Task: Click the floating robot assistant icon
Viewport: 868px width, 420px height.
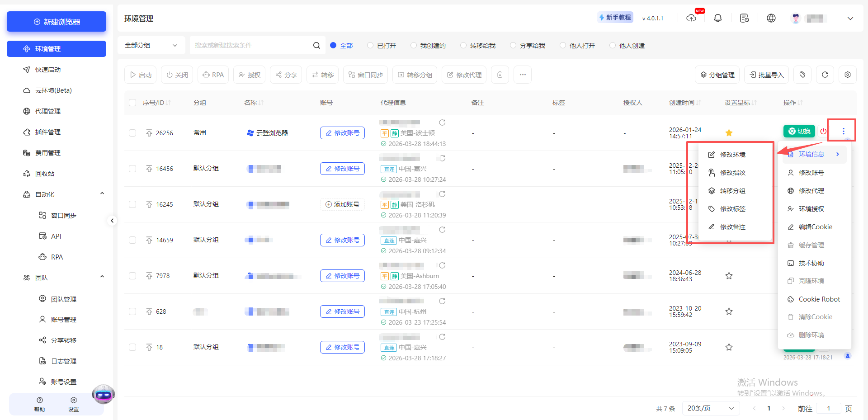Action: tap(103, 394)
